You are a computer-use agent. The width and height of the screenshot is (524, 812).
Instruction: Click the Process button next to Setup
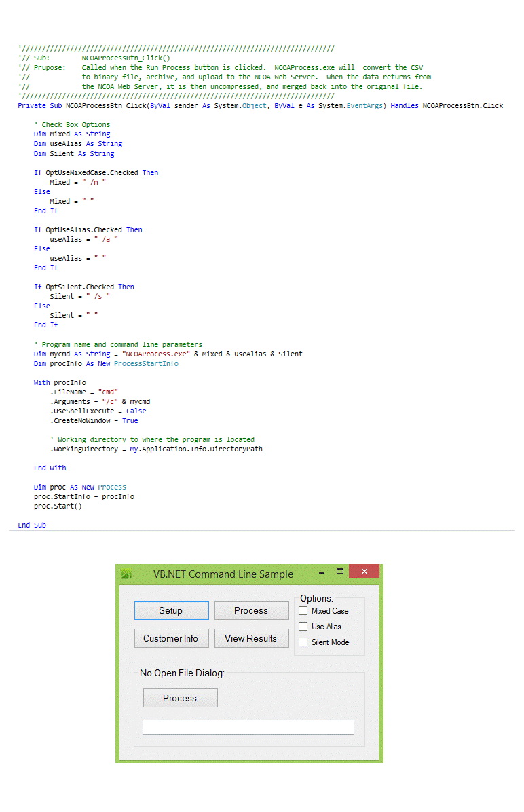pos(251,610)
